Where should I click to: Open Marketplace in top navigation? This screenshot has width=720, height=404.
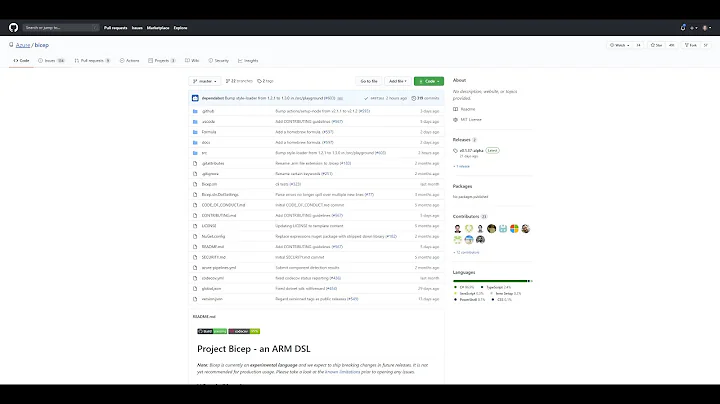point(158,28)
